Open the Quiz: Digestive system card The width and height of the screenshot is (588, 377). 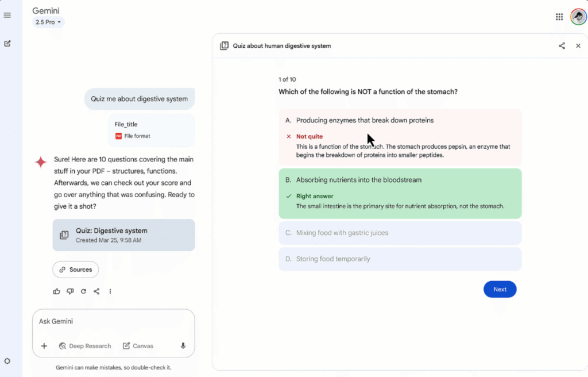tap(124, 235)
